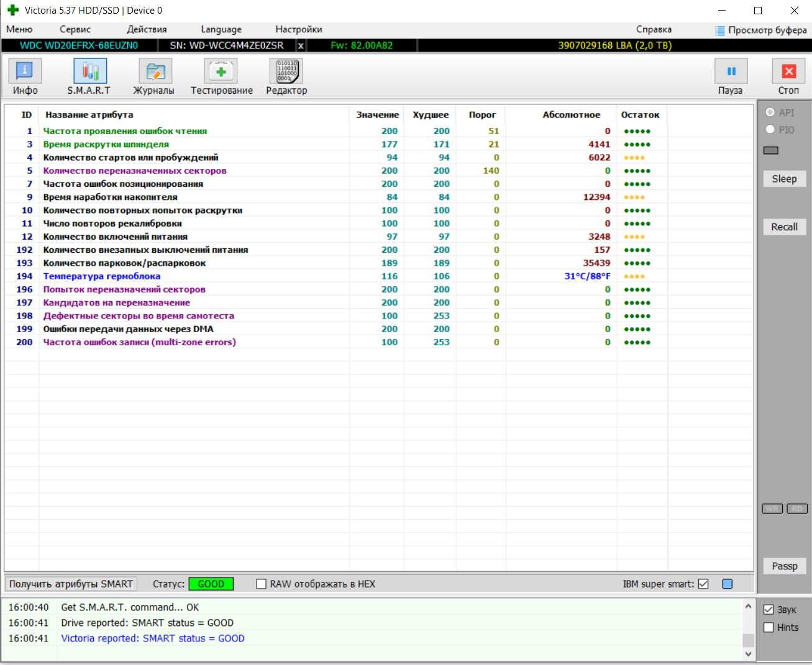
Task: Select the PIO radio button
Action: [770, 129]
